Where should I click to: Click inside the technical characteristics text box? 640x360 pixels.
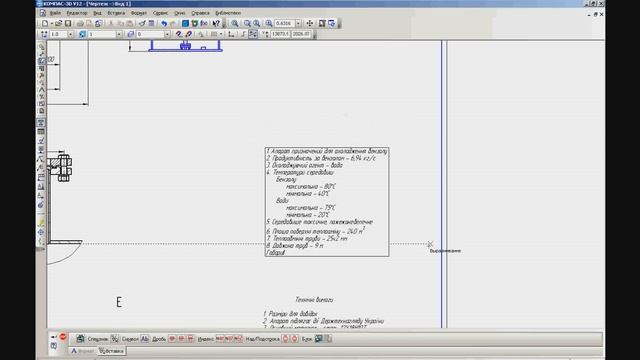tap(327, 202)
